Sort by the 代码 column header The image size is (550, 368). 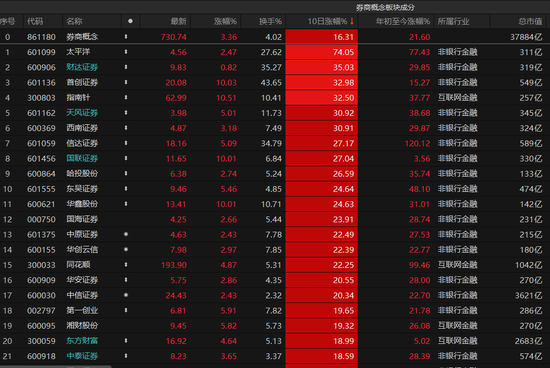[x=35, y=21]
